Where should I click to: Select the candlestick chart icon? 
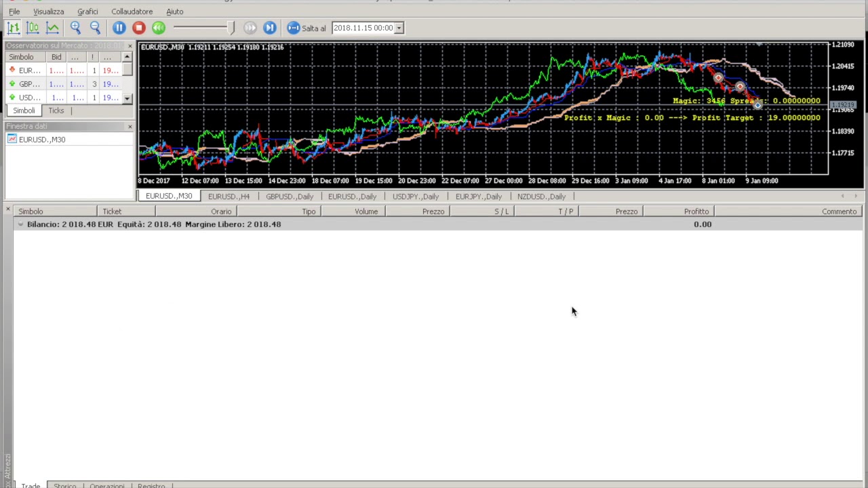pos(33,28)
